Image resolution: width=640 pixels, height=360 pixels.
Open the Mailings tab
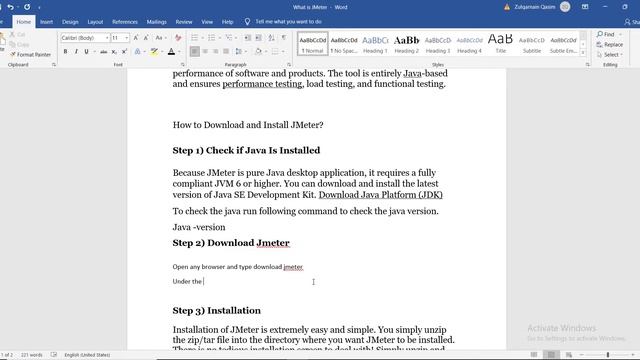(x=157, y=22)
